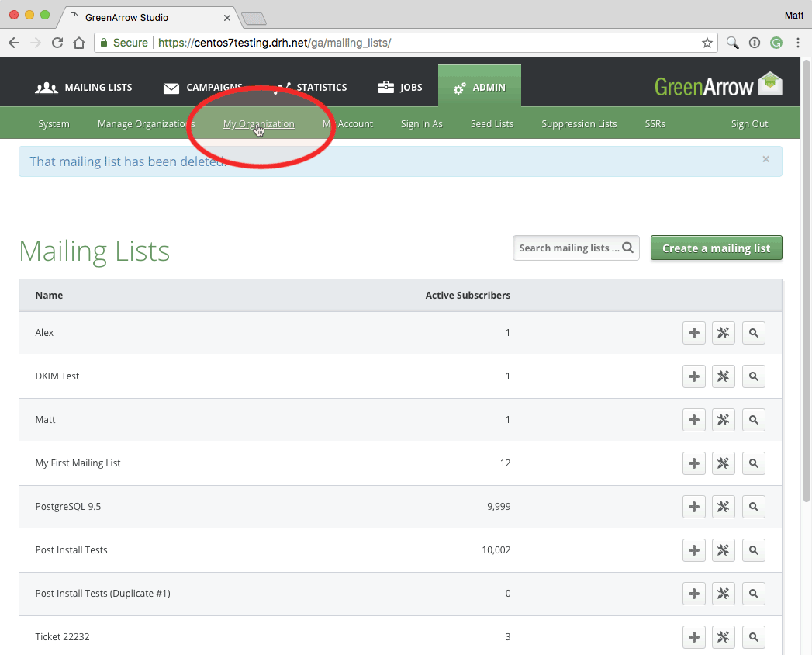Open tools icon for Post Install Tests
This screenshot has height=655, width=812.
tap(724, 550)
